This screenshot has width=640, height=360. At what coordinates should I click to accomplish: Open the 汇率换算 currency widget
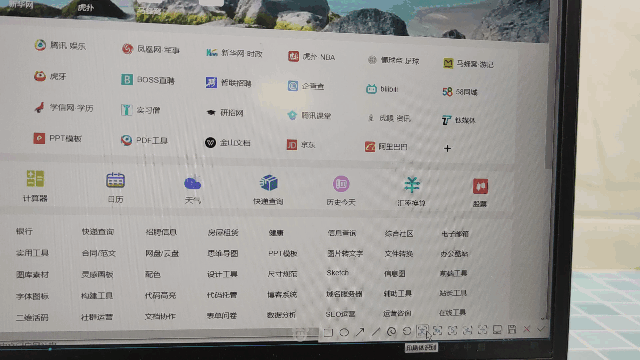(x=411, y=192)
